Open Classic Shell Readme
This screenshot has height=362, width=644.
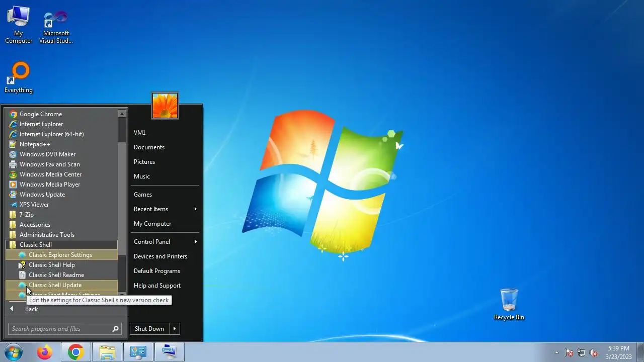[61, 275]
